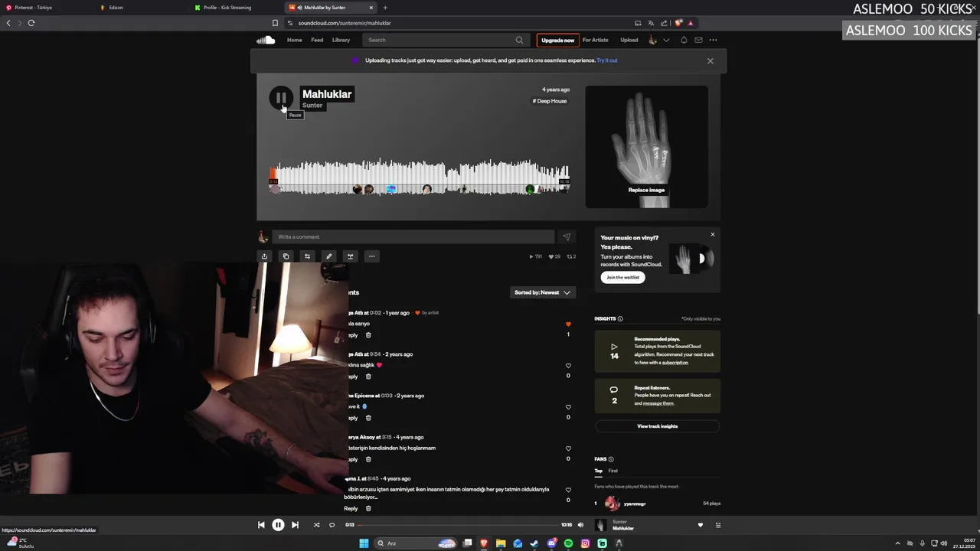Open the message them link
Viewport: 980px width, 551px height.
(658, 403)
